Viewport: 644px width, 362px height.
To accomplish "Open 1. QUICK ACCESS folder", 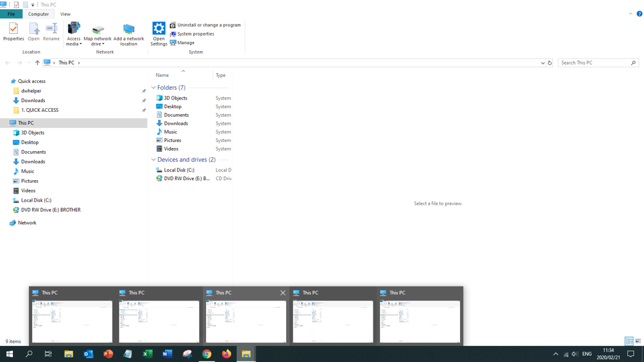I will coord(39,110).
